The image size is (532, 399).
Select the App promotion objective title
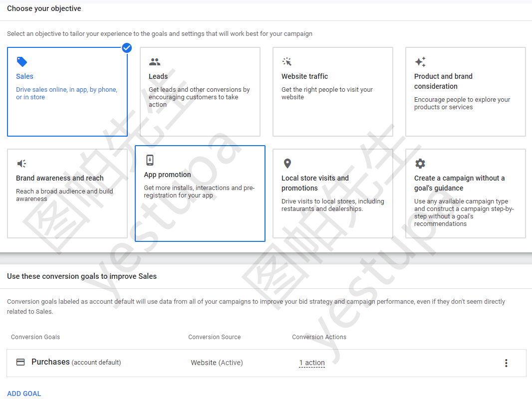167,175
